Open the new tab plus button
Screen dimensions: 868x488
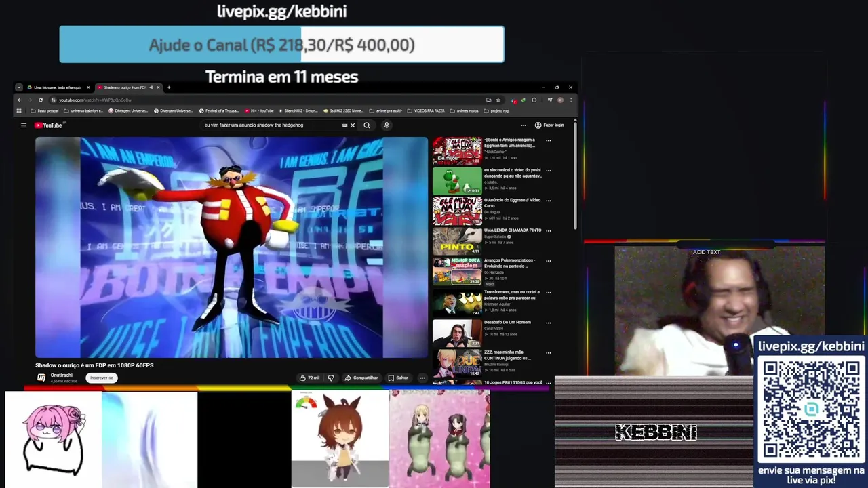pyautogui.click(x=169, y=87)
